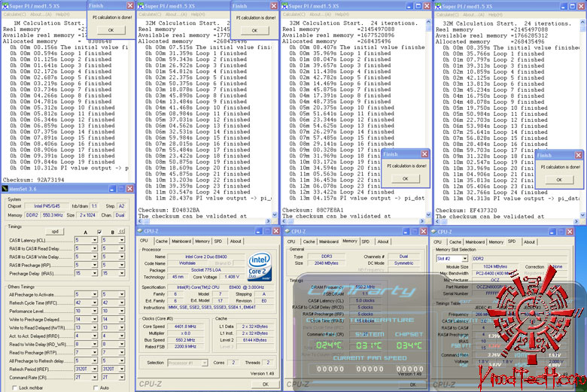The width and height of the screenshot is (587, 392).
Task: Click Super PI icon of the 1M calculation window
Action: 5,6
